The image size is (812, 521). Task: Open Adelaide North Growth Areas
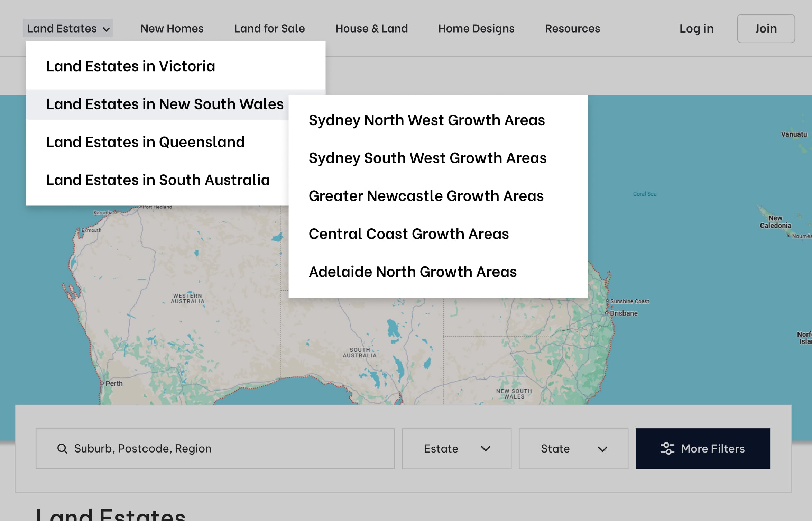point(413,272)
